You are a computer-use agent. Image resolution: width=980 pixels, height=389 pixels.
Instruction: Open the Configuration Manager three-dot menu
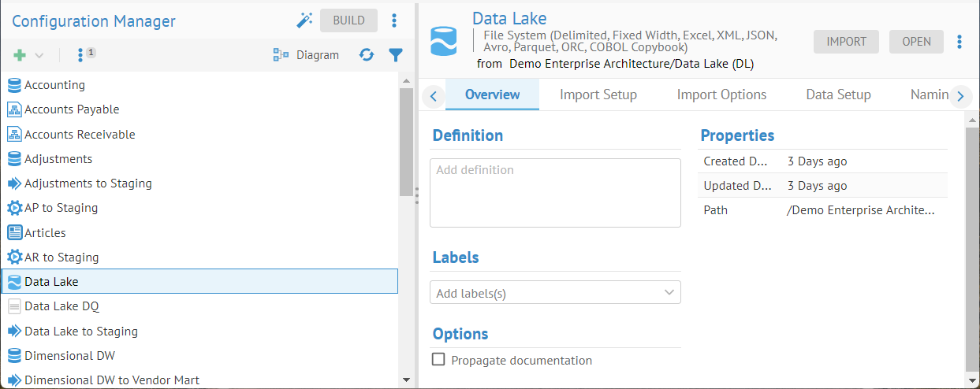click(x=394, y=21)
